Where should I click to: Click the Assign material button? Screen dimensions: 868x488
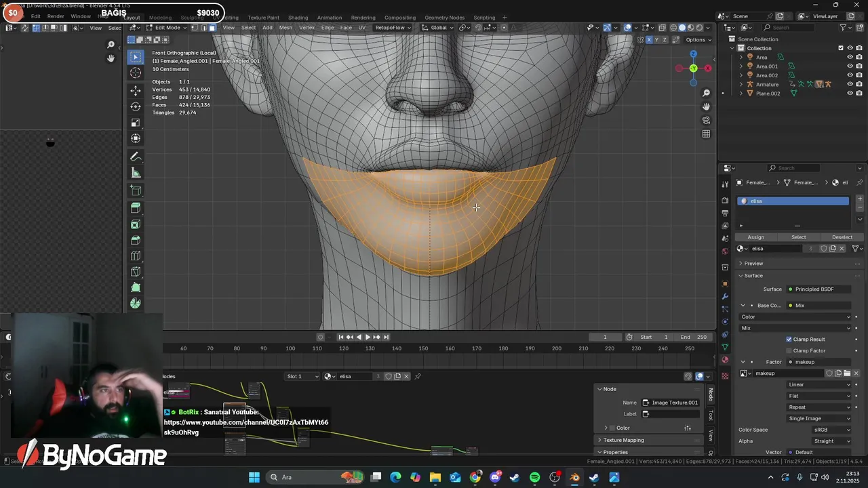(x=755, y=237)
